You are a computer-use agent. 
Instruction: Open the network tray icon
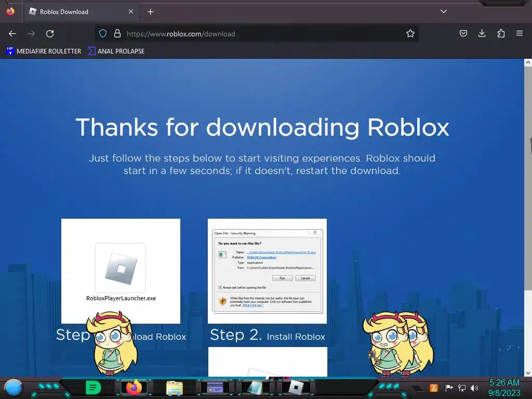462,388
